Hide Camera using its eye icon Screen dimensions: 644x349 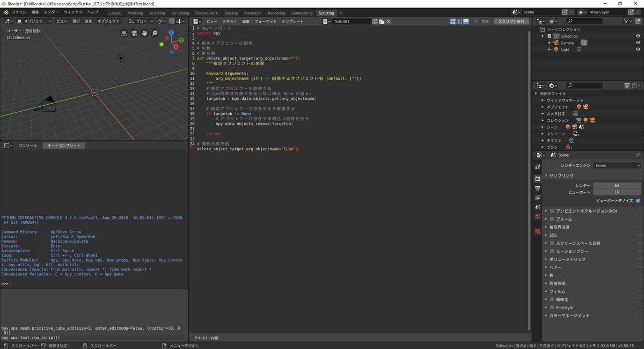tap(638, 43)
